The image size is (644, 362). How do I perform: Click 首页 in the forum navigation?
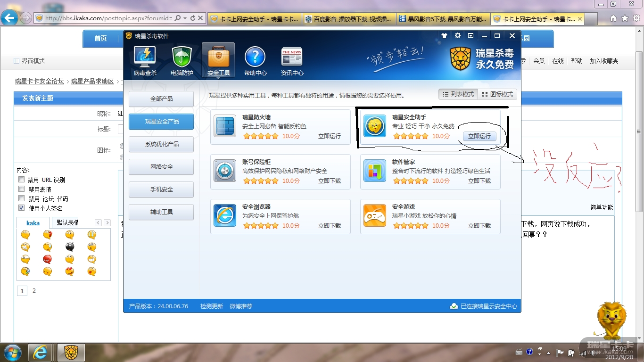(x=100, y=38)
